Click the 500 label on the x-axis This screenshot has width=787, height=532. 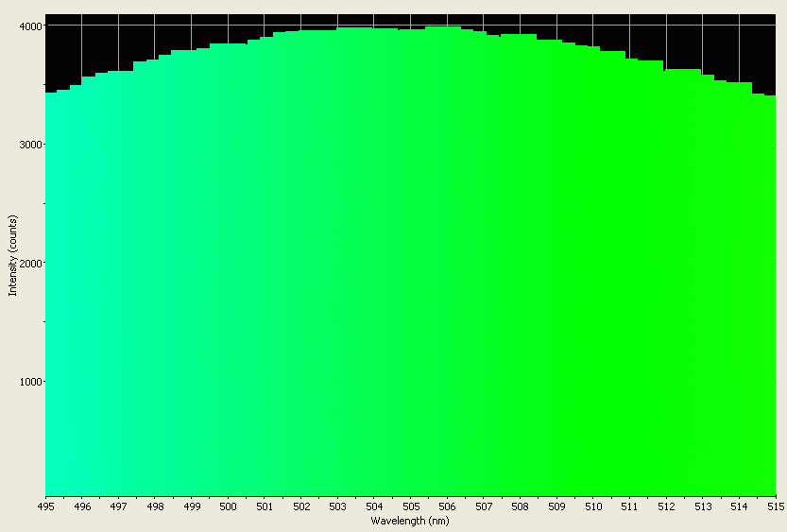coord(228,506)
